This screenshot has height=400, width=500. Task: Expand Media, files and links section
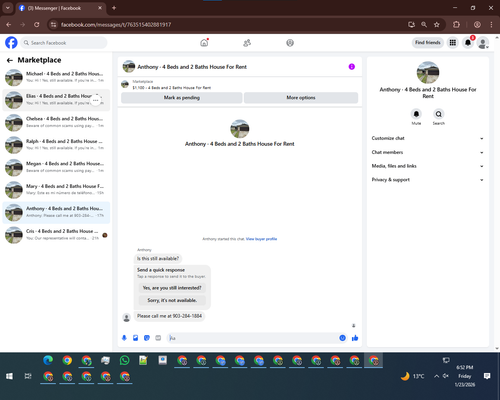tap(428, 166)
